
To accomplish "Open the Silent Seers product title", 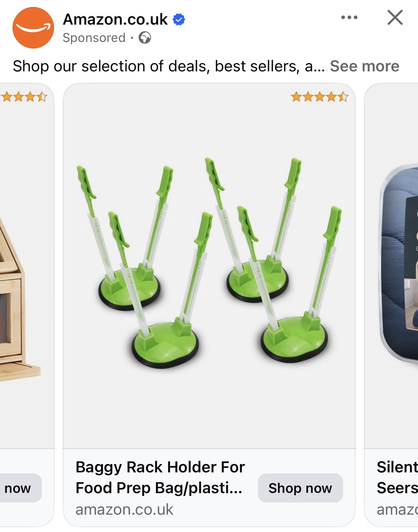I will (397, 478).
